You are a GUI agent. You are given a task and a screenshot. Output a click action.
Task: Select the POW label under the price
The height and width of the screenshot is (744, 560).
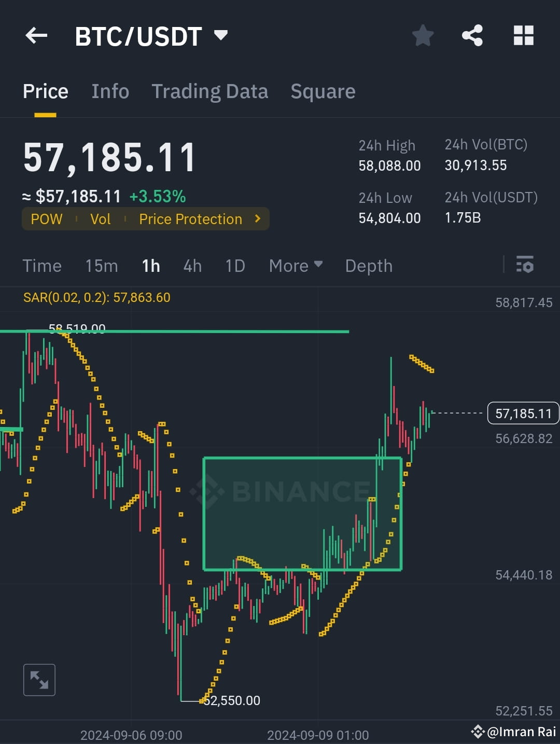(46, 218)
